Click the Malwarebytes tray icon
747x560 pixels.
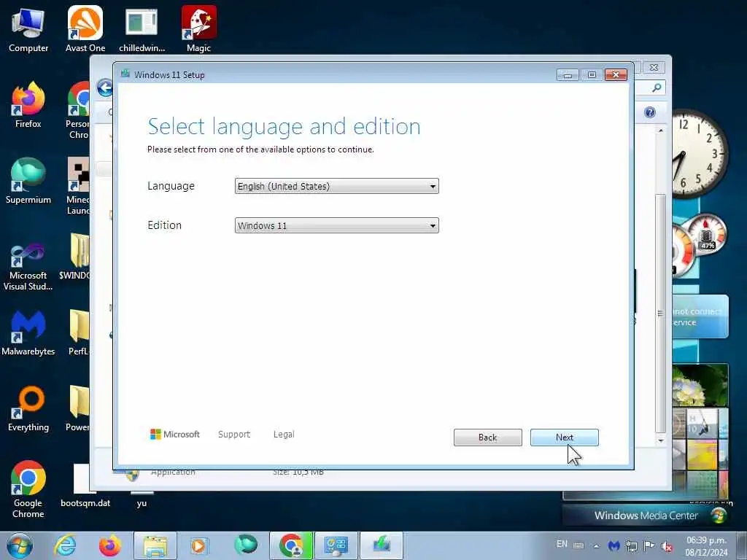[614, 545]
